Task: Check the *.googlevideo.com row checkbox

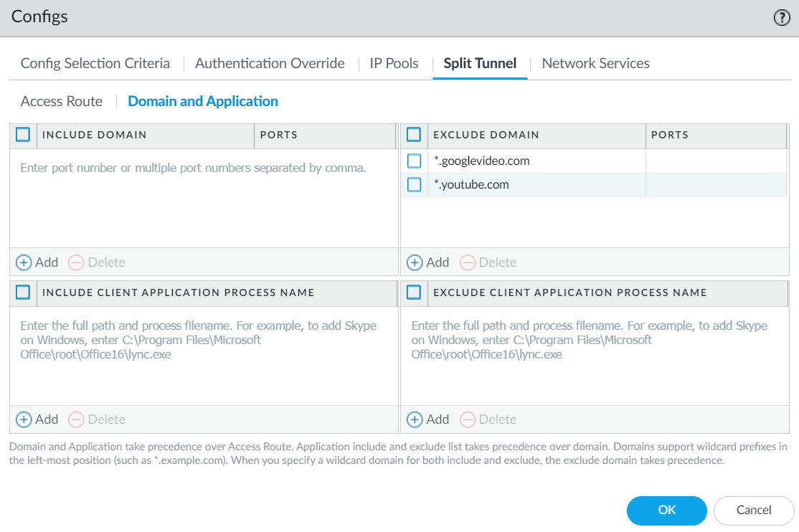Action: pos(414,161)
